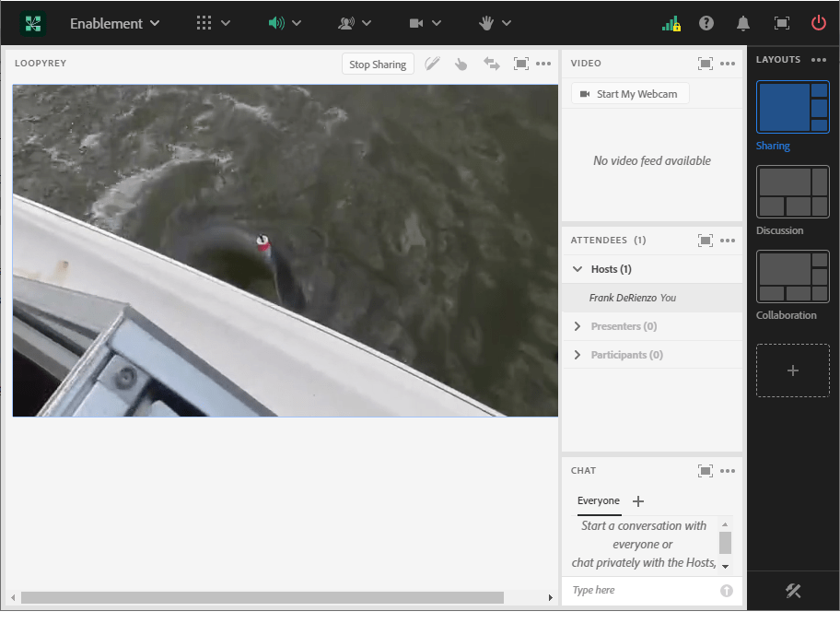This screenshot has width=840, height=635.
Task: Expand the Presenters group in Attendees
Action: [x=577, y=326]
